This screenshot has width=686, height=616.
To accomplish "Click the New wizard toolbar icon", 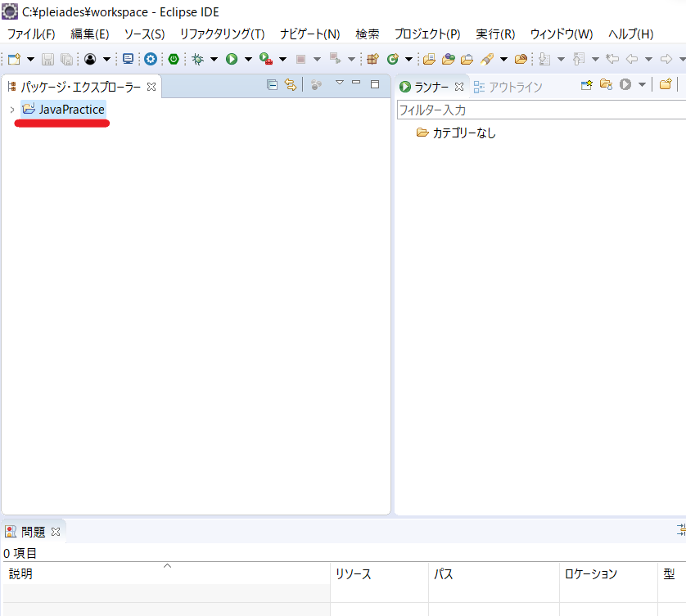I will 15,59.
